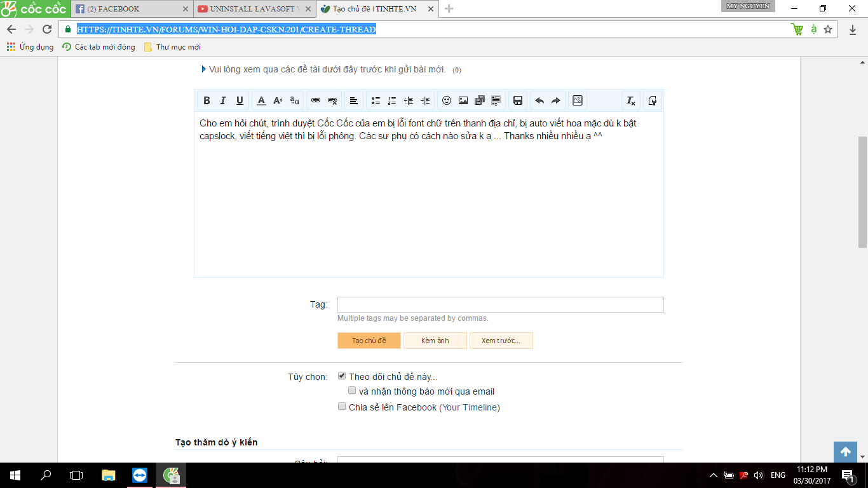Screen dimensions: 868x488
Task: Redo the last editor change
Action: [556, 100]
